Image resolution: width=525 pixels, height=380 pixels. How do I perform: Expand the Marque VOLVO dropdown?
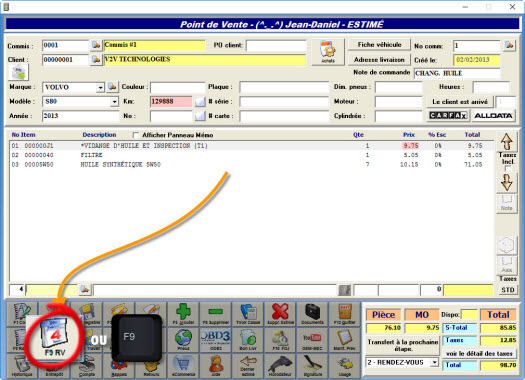(100, 88)
